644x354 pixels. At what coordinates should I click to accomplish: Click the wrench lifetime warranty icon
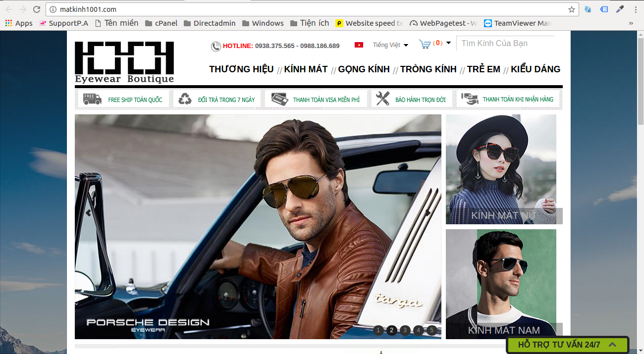(x=382, y=99)
